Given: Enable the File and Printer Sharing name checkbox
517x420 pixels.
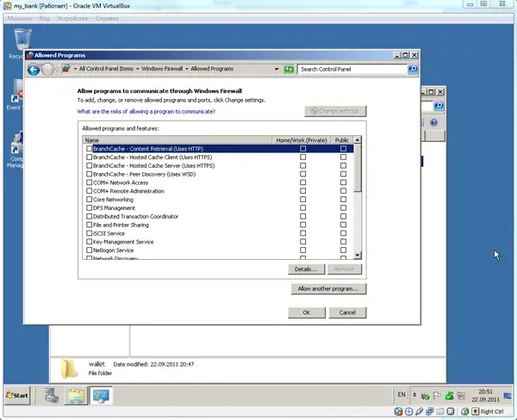Looking at the screenshot, I should point(89,225).
